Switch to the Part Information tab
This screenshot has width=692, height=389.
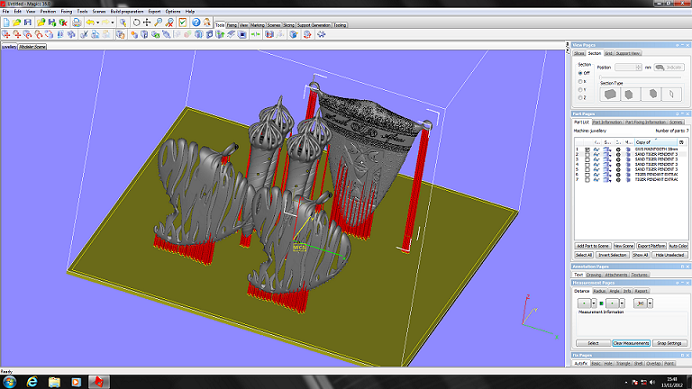607,122
